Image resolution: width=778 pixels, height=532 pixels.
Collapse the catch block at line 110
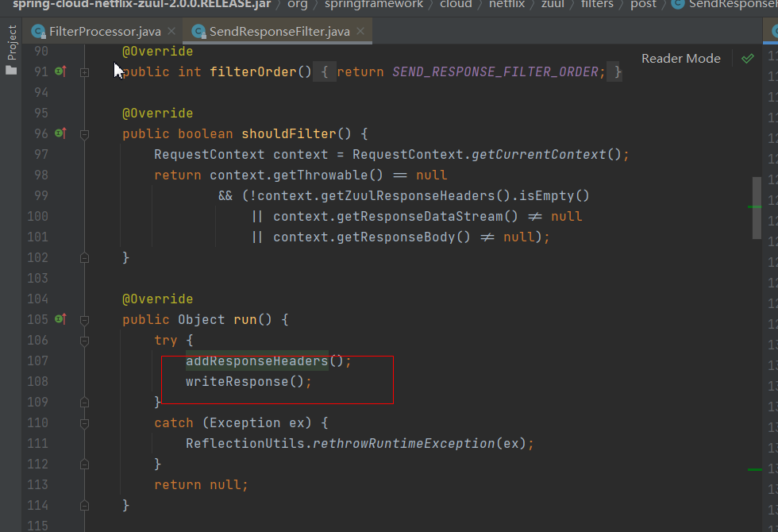point(85,423)
